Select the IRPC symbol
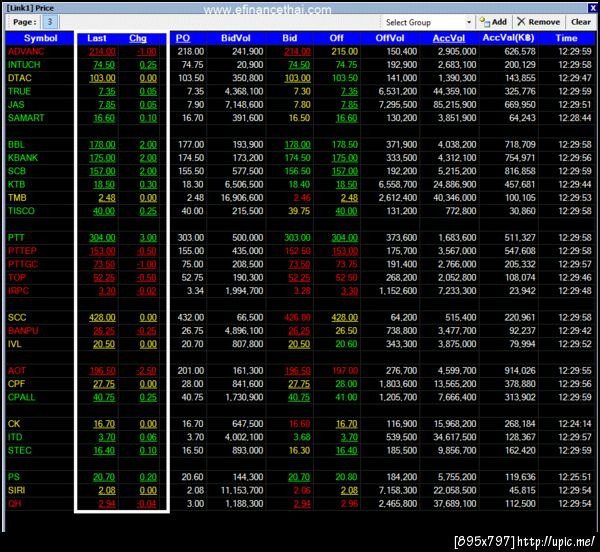This screenshot has width=600, height=552. (x=18, y=291)
